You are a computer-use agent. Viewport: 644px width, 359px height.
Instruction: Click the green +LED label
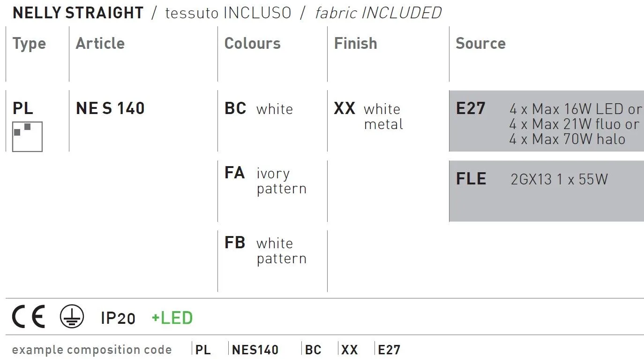pos(172,318)
